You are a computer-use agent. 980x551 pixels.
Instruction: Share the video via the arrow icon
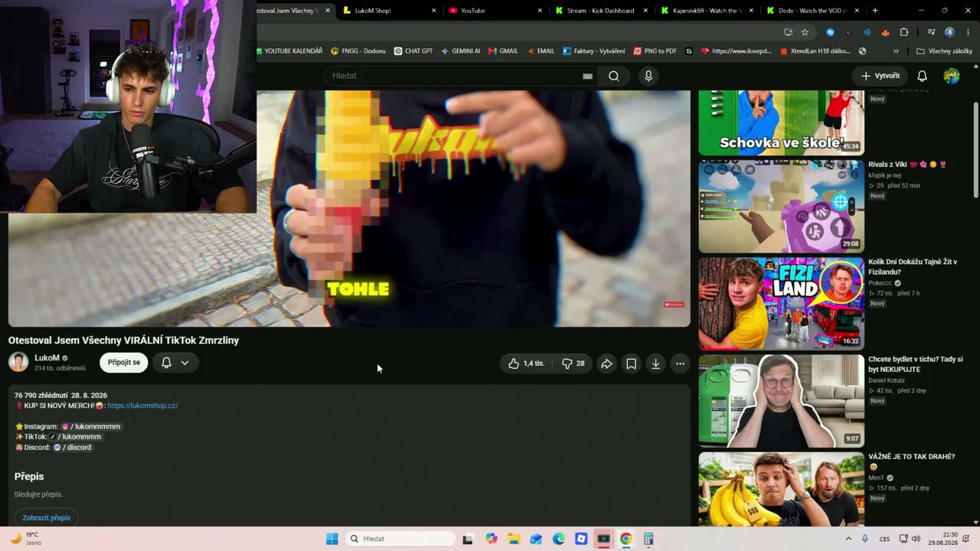coord(606,364)
